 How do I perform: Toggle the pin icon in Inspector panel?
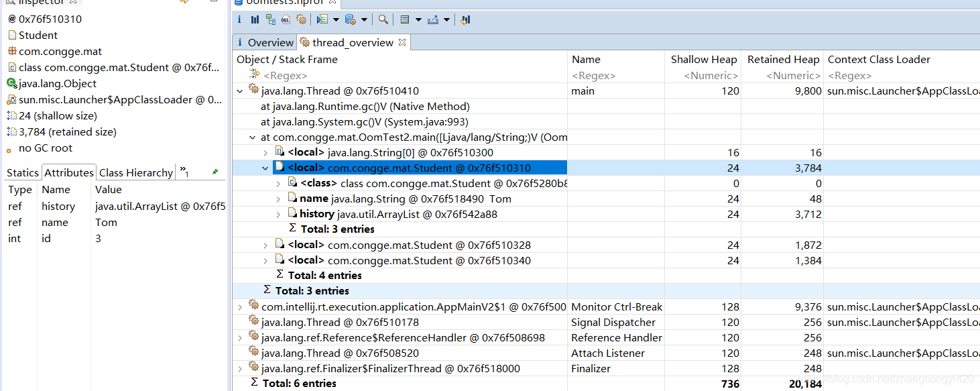coord(215,172)
